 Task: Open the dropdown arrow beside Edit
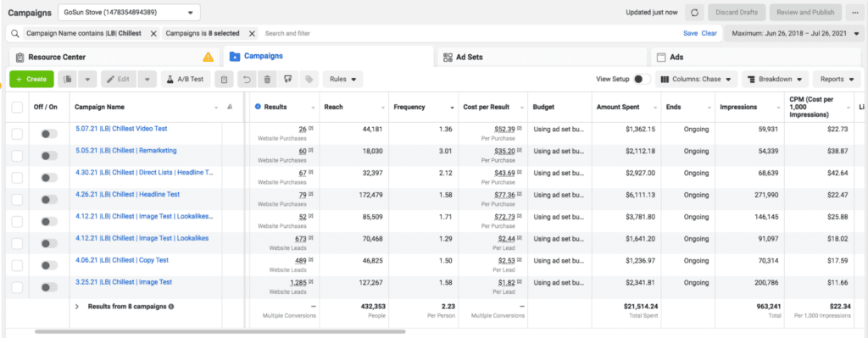(147, 79)
